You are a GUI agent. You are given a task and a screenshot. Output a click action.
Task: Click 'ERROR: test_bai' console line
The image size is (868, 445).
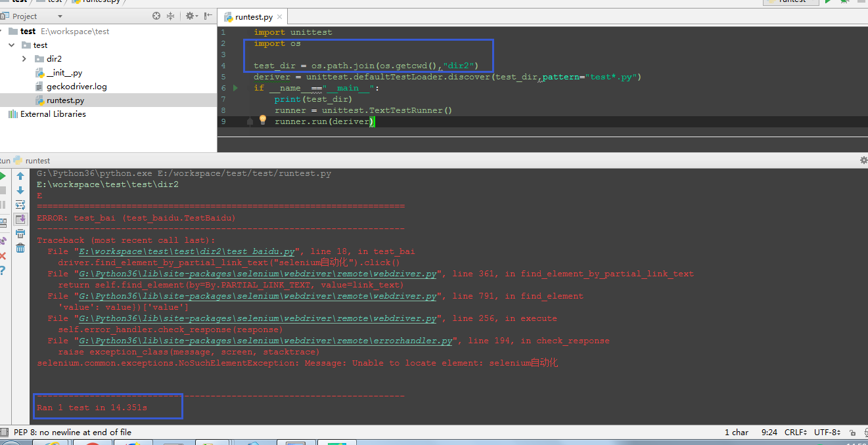point(136,218)
